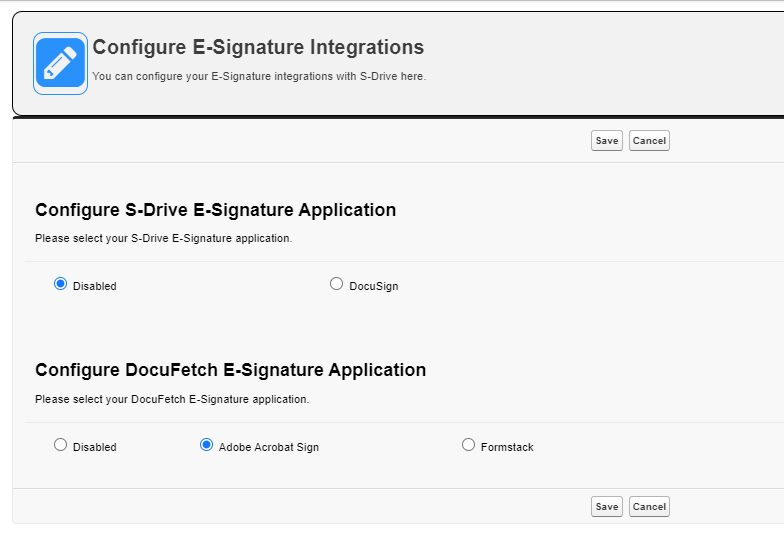
Task: Click the Adobe Acrobat Sign label text
Action: (269, 447)
